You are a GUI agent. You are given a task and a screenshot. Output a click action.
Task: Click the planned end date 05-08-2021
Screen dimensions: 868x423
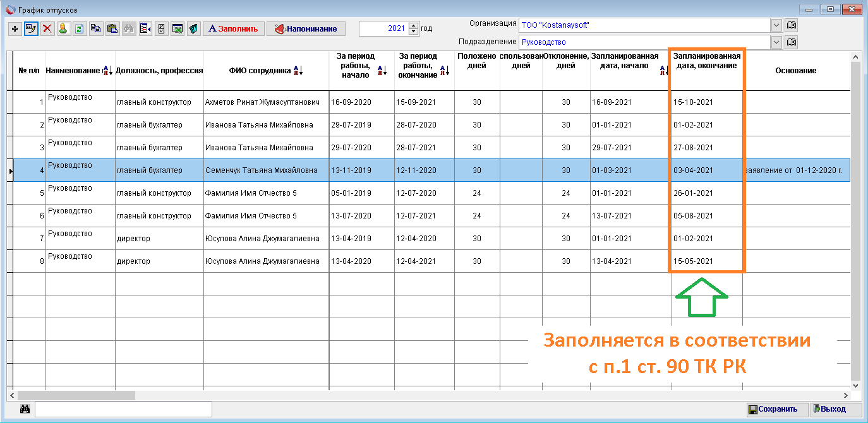pyautogui.click(x=707, y=216)
